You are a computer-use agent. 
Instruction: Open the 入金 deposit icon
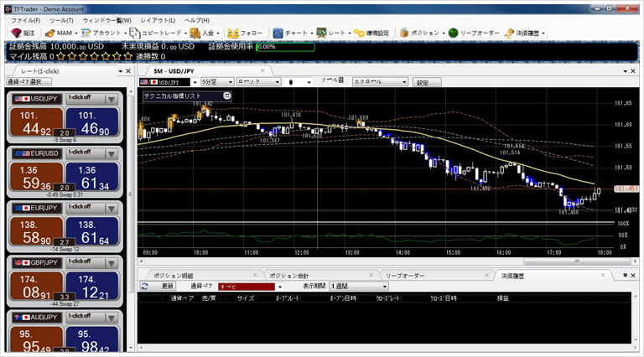pyautogui.click(x=195, y=33)
